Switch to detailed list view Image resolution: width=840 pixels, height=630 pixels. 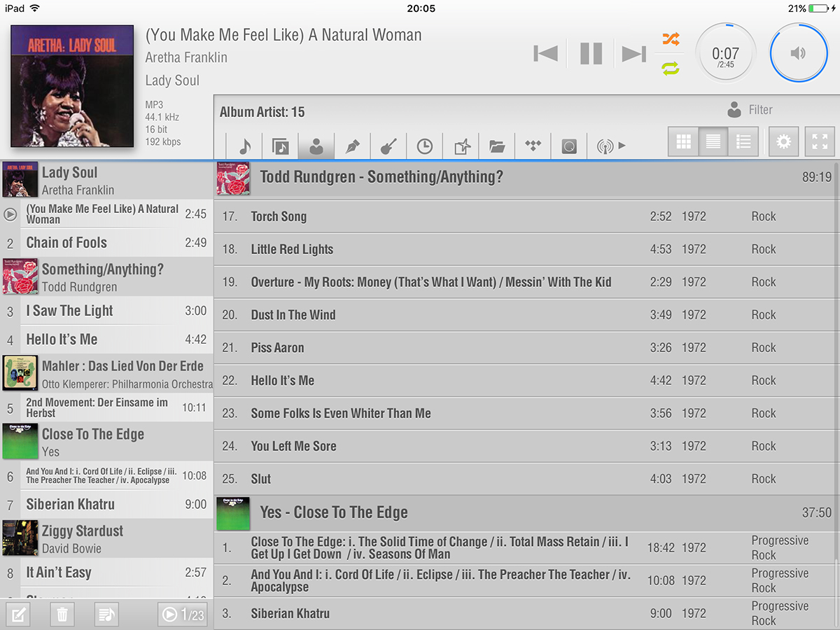pos(743,142)
